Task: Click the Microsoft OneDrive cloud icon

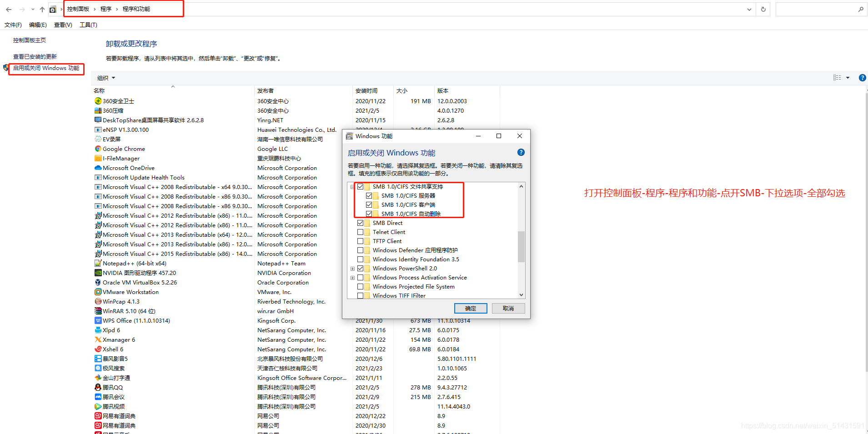Action: 98,168
